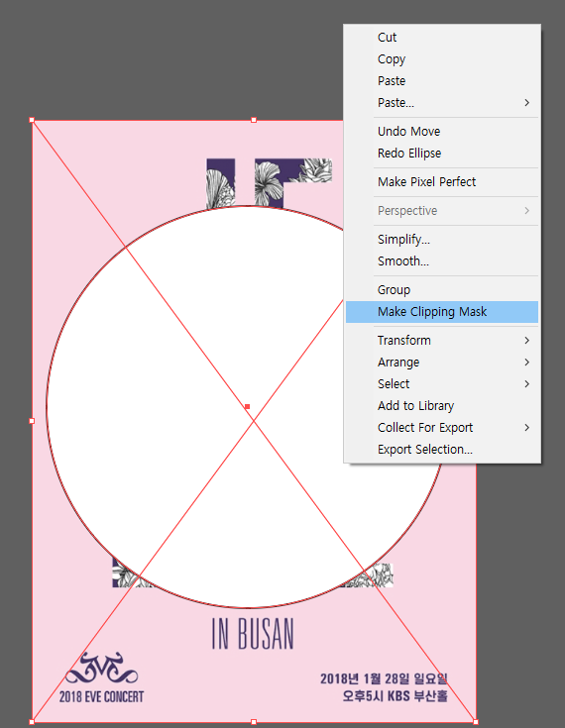Image resolution: width=565 pixels, height=728 pixels.
Task: Choose Smooth... option
Action: [x=442, y=261]
